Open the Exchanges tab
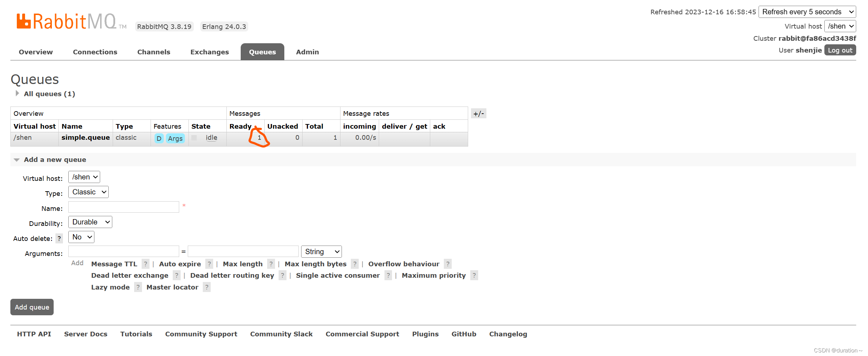868x356 pixels. pyautogui.click(x=210, y=52)
